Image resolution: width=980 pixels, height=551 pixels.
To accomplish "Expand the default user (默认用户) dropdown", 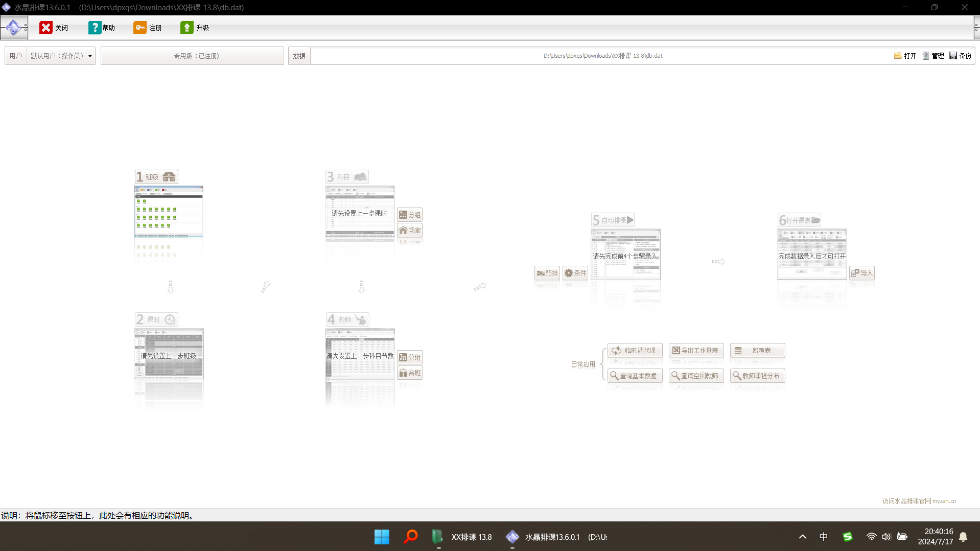I will [x=90, y=56].
